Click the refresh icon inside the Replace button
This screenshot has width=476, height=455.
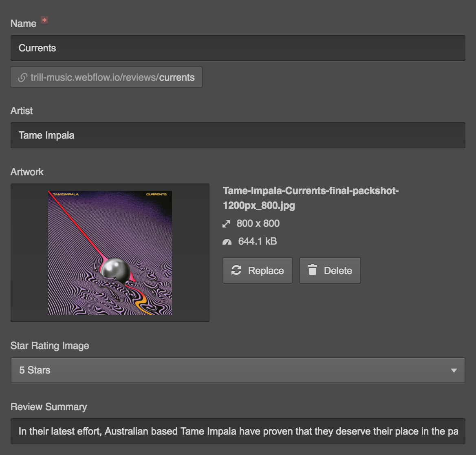point(237,270)
